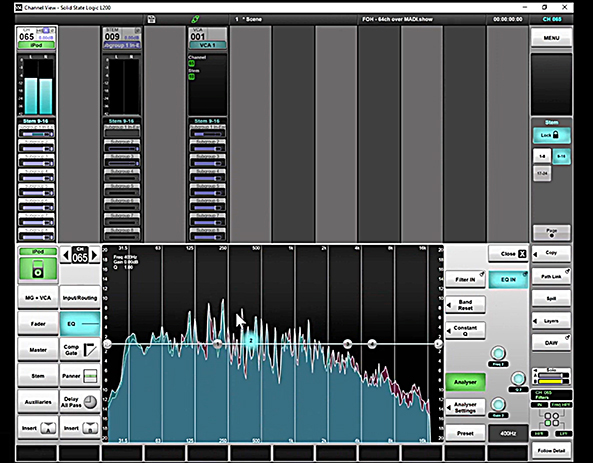Viewport: 593px width, 463px height.
Task: Open the Input/Routing detail tab
Action: pyautogui.click(x=80, y=298)
